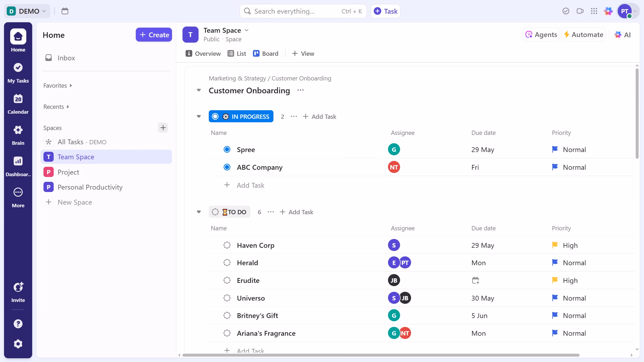Expand Favorites section
The image size is (644, 362).
58,86
